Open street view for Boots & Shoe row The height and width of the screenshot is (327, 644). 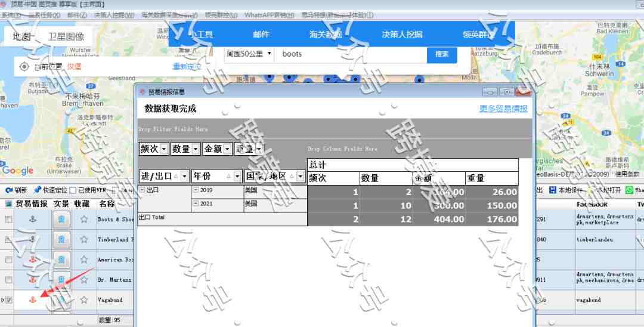pyautogui.click(x=61, y=220)
